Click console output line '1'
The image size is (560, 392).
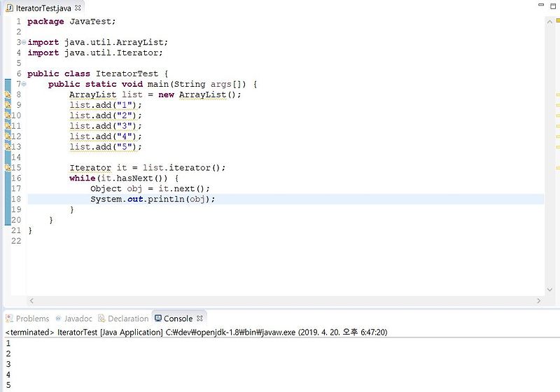8,344
